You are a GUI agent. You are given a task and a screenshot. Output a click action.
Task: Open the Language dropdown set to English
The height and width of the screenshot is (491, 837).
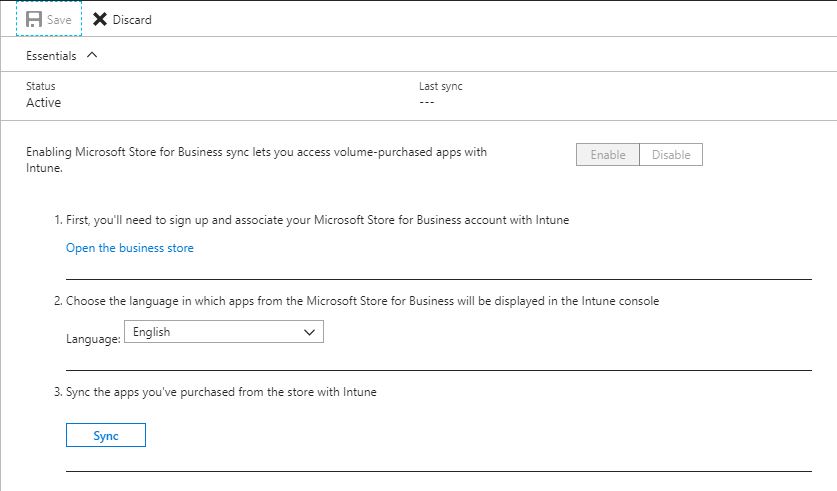tap(224, 331)
